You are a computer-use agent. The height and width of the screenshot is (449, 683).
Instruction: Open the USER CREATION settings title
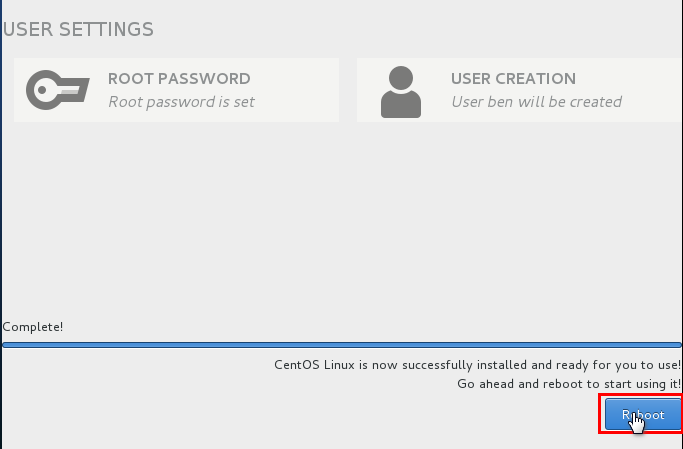(513, 79)
